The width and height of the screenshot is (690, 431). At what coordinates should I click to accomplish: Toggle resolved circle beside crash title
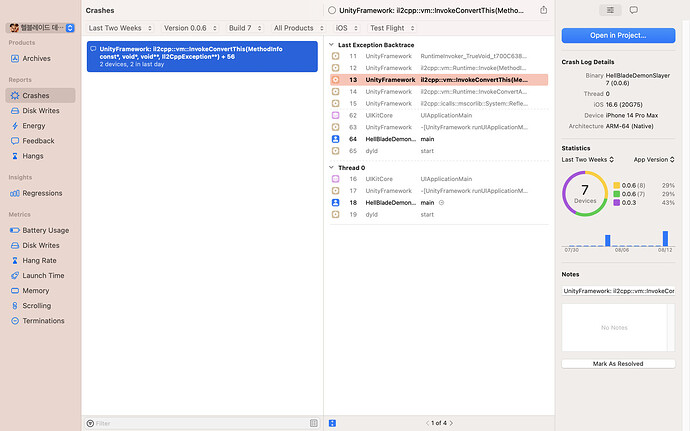click(332, 10)
